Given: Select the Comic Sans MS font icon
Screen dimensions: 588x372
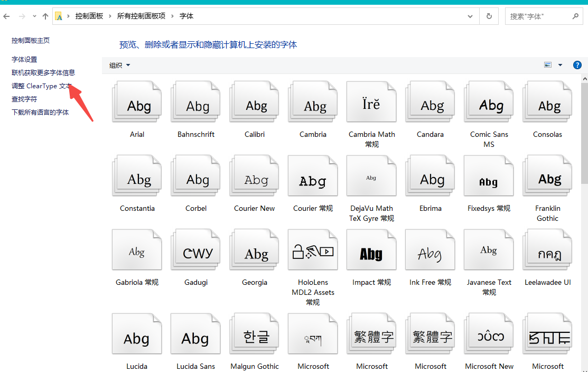Looking at the screenshot, I should click(x=489, y=102).
